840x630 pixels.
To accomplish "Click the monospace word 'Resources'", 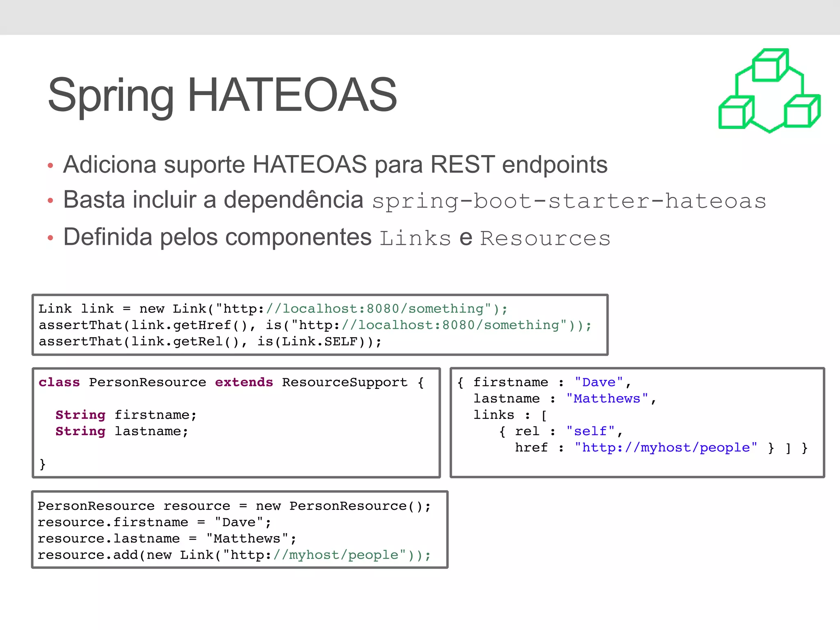I will point(545,238).
